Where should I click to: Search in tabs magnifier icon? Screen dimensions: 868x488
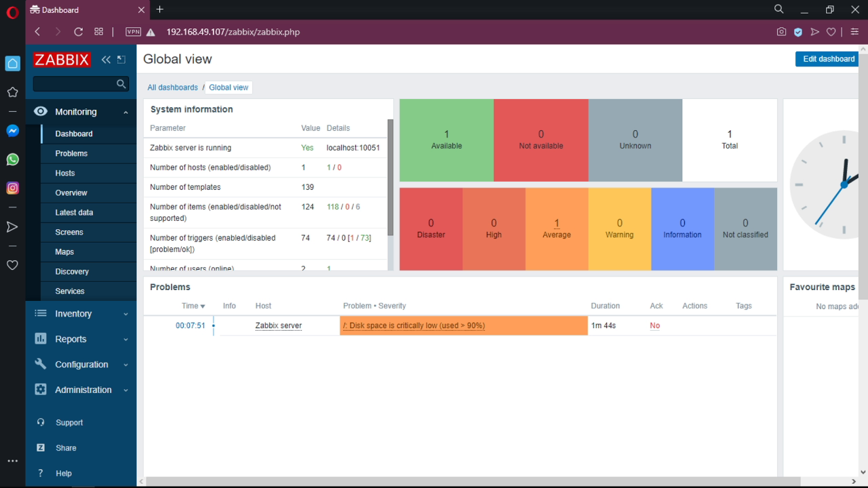tap(779, 9)
